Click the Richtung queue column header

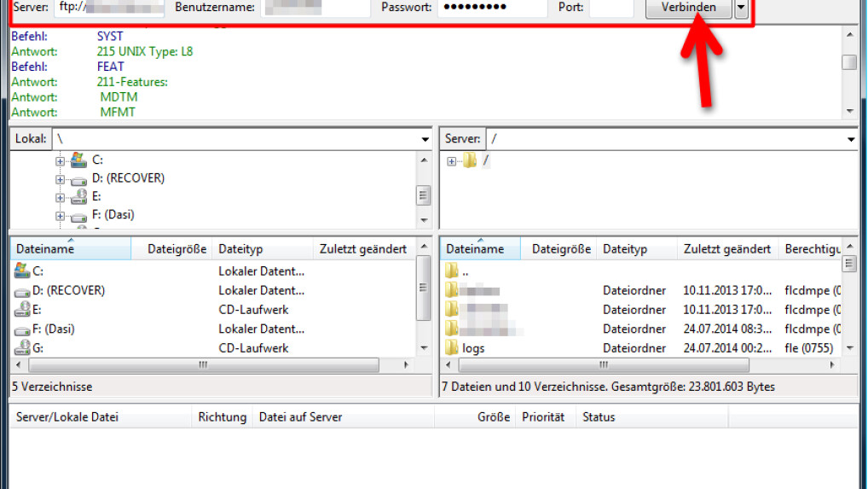[x=222, y=417]
